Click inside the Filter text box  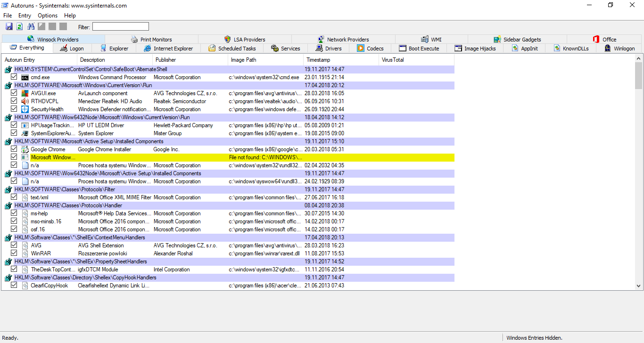point(120,27)
